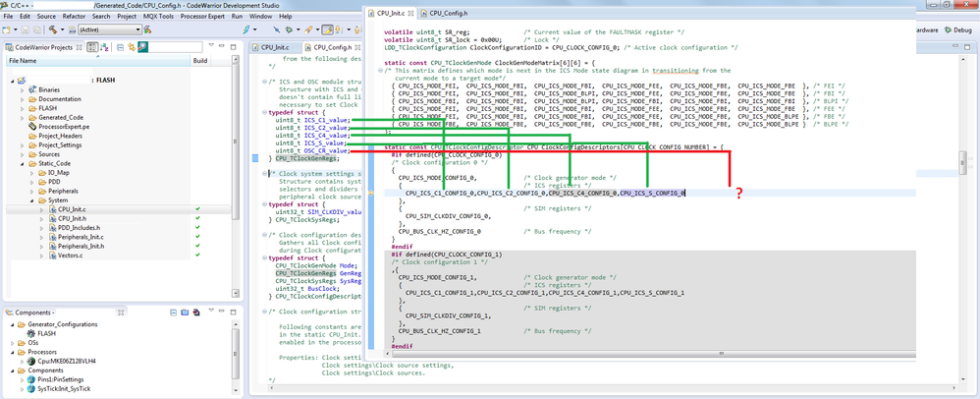Select Vectors.c file

[x=66, y=256]
